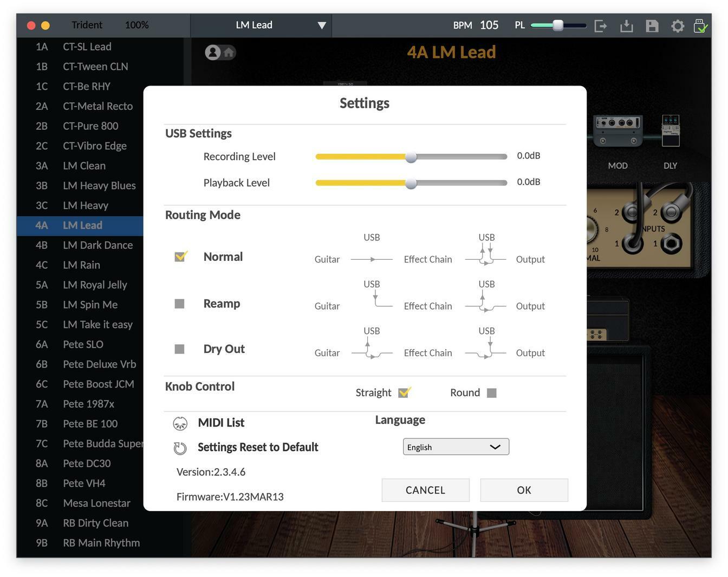The width and height of the screenshot is (728, 577).
Task: Open settings via the gear icon
Action: (678, 25)
